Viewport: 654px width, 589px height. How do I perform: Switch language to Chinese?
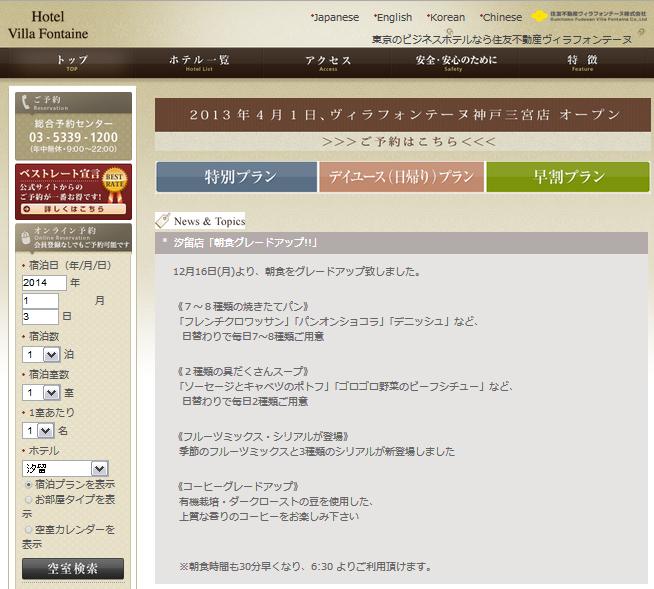click(501, 17)
